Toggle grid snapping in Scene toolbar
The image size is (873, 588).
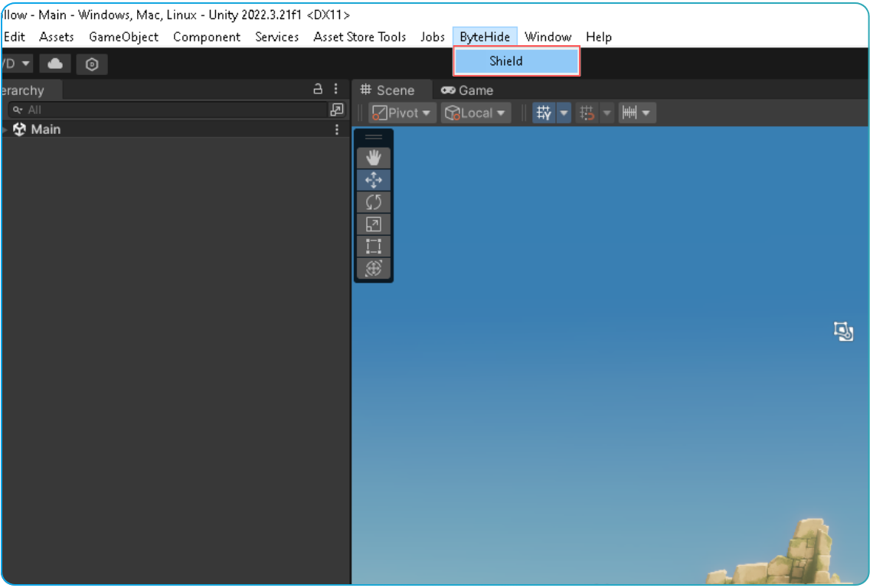pos(587,113)
